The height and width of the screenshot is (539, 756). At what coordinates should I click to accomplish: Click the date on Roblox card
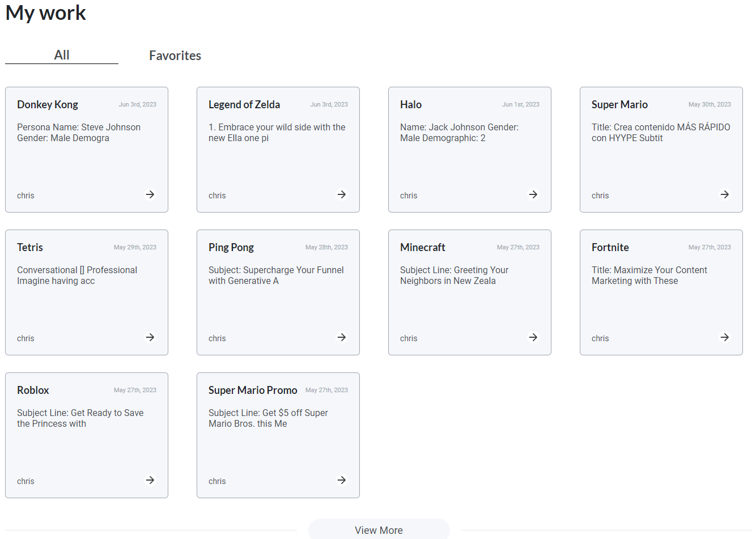pyautogui.click(x=135, y=390)
